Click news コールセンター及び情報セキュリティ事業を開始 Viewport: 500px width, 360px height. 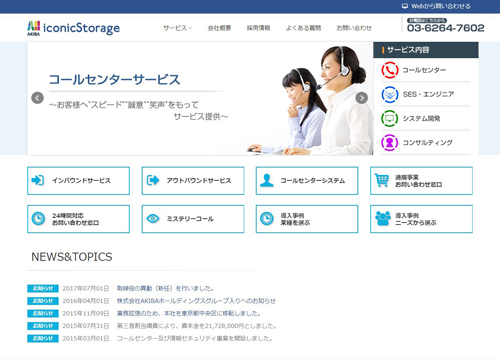tap(195, 338)
